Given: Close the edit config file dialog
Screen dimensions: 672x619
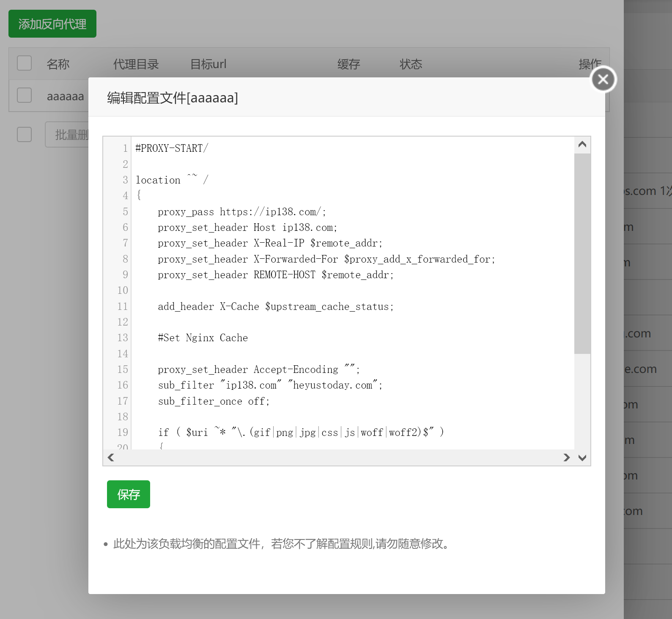Looking at the screenshot, I should 603,79.
